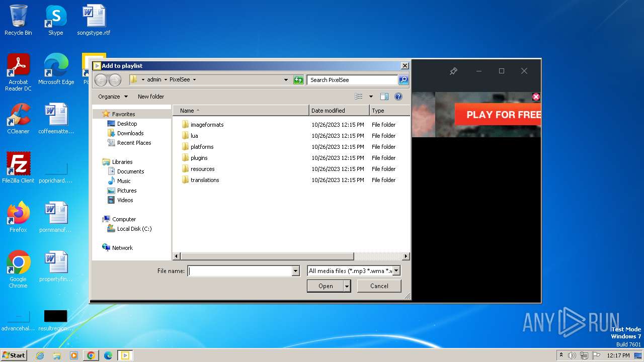The width and height of the screenshot is (644, 362).
Task: Click Chrome icon in taskbar
Action: pyautogui.click(x=91, y=355)
